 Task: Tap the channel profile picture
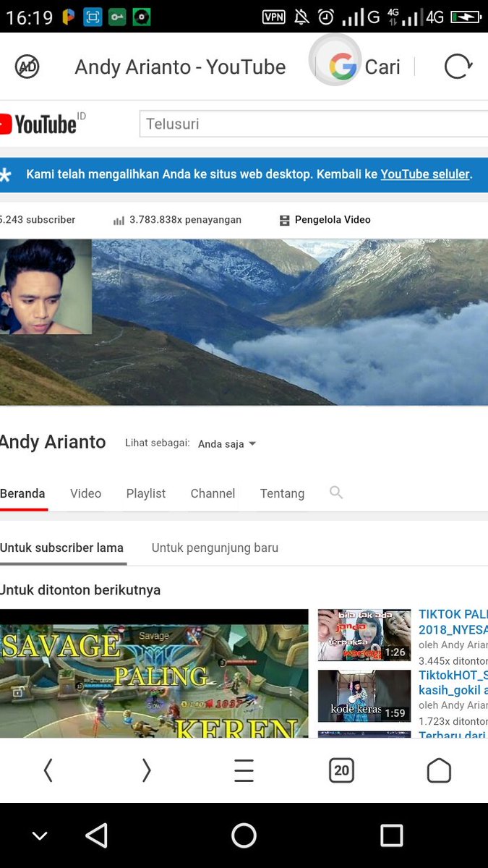point(46,286)
